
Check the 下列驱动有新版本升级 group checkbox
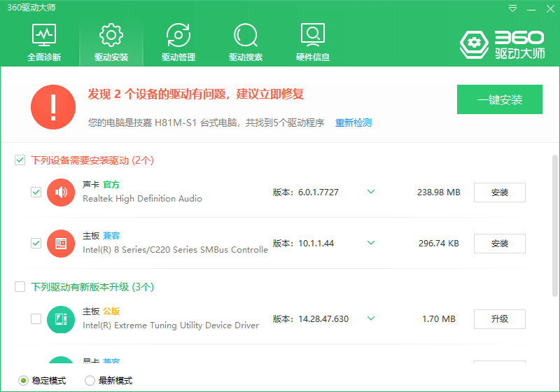20,287
